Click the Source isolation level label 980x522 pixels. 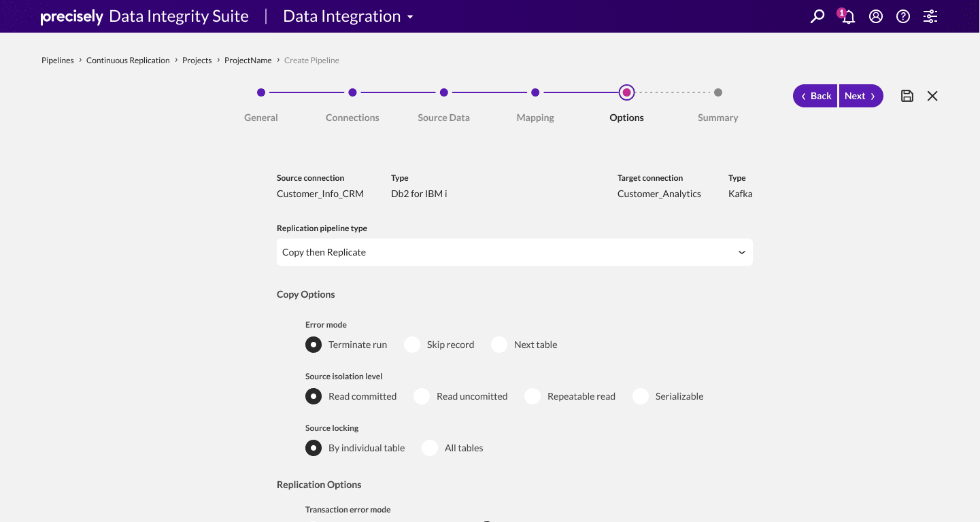344,377
